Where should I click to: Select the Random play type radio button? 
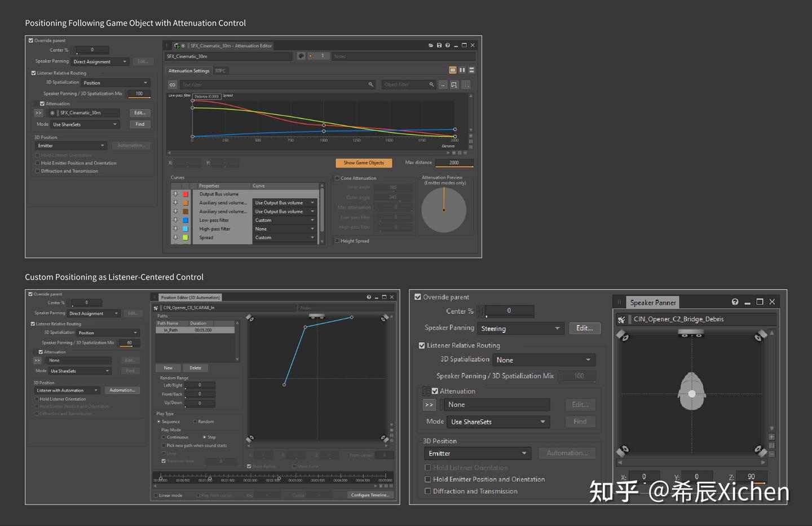[x=195, y=421]
